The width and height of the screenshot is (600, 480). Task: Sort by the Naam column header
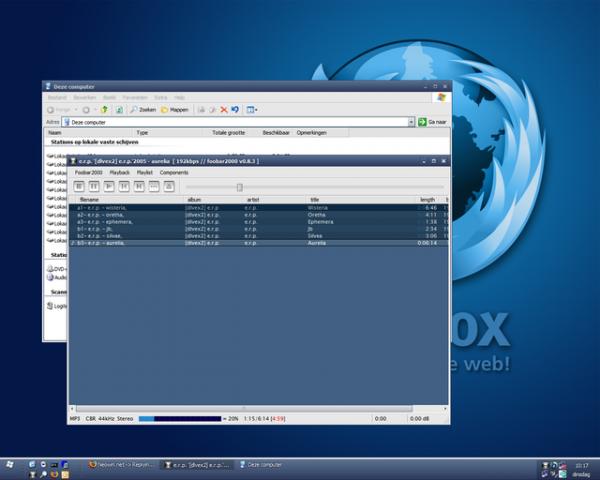[x=89, y=133]
